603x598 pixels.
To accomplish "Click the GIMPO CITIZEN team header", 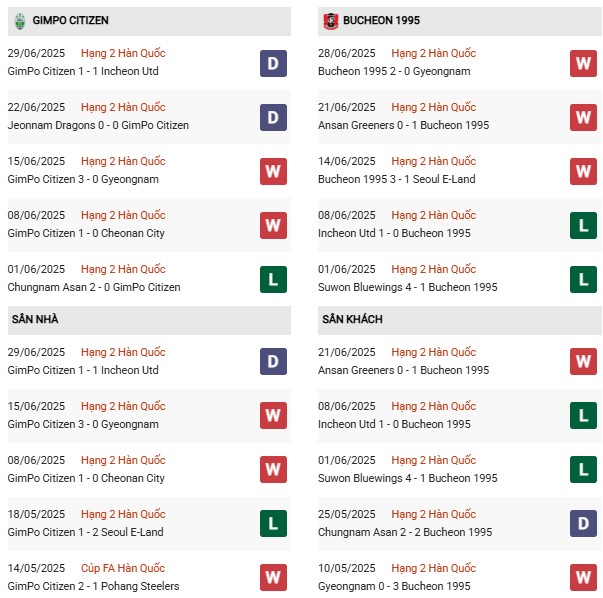I will [x=149, y=21].
